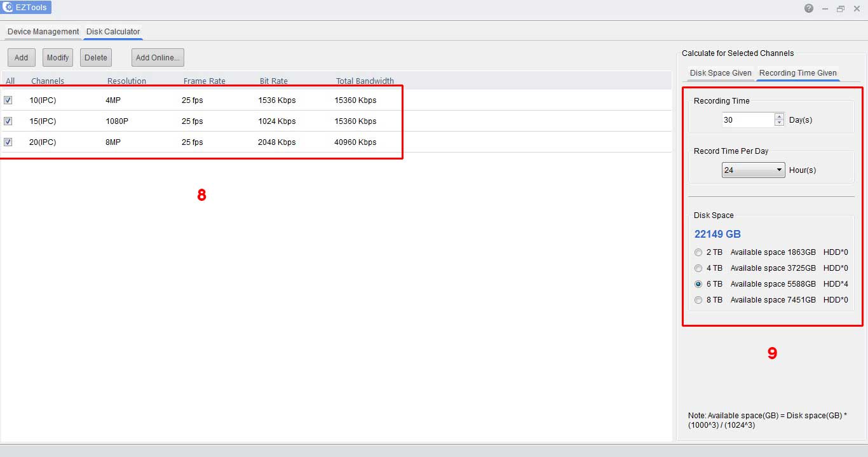The height and width of the screenshot is (457, 868).
Task: Select the 2 TB disk option
Action: [x=698, y=252]
